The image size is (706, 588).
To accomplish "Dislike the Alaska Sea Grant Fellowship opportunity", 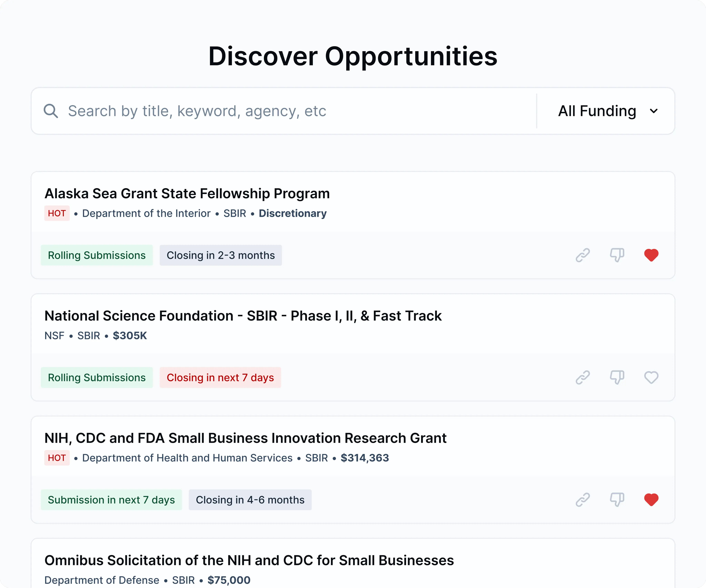I will coord(617,255).
